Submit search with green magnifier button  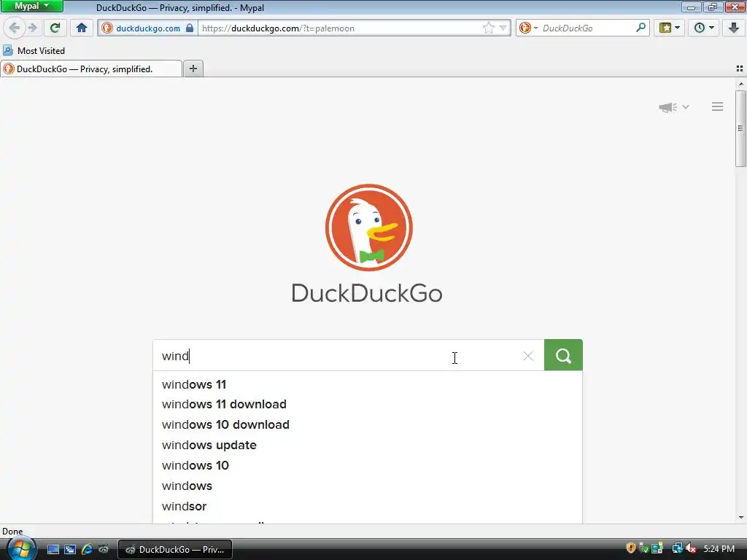click(x=563, y=355)
